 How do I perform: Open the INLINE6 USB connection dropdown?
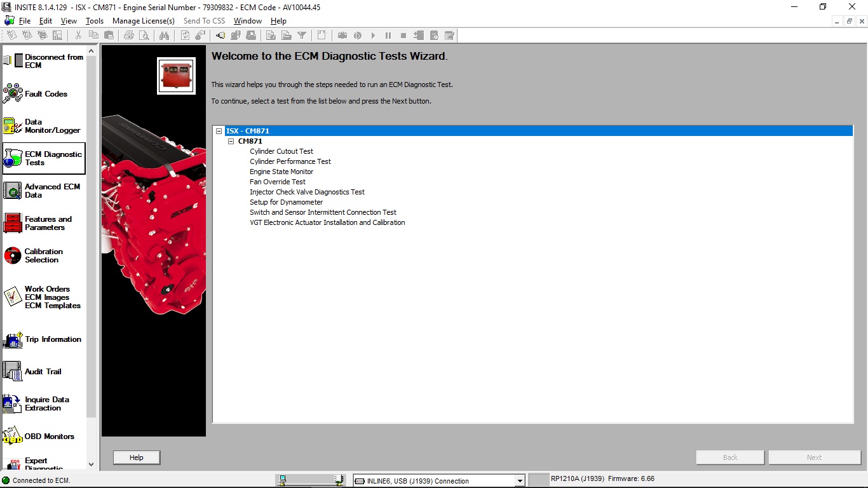coord(520,481)
